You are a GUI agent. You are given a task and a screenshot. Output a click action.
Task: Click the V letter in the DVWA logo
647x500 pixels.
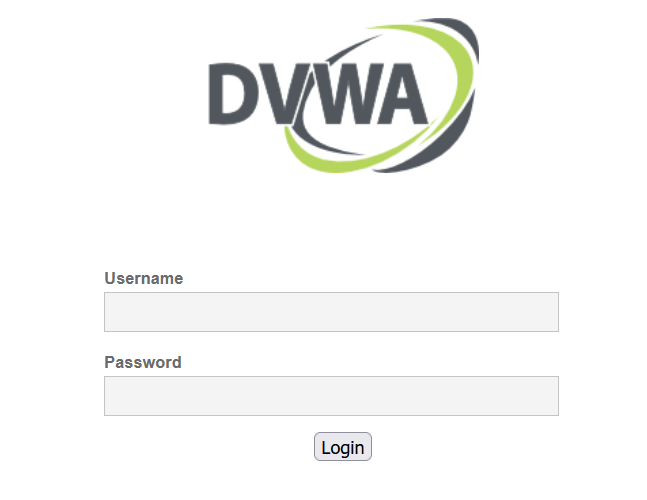point(283,94)
